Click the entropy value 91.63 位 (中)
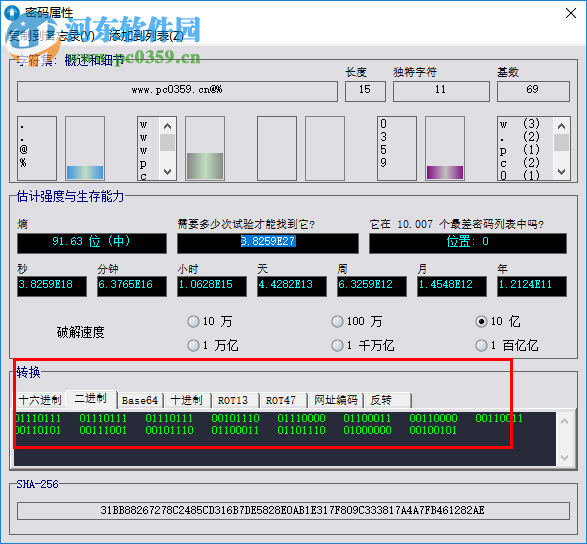The height and width of the screenshot is (544, 587). point(92,243)
